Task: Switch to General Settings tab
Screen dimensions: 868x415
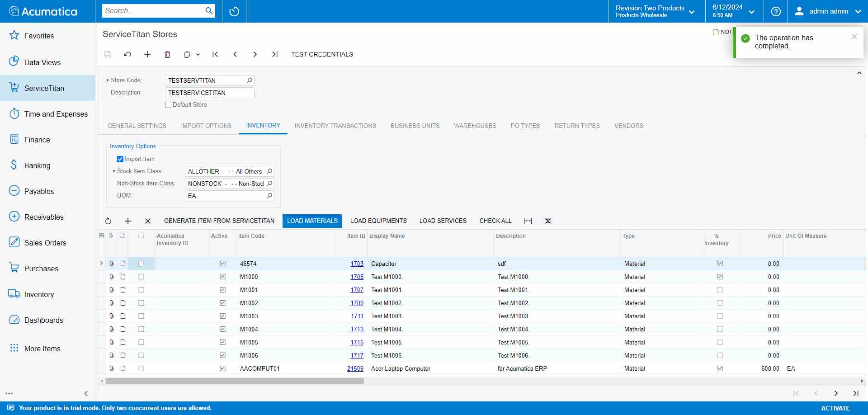Action: click(x=137, y=126)
